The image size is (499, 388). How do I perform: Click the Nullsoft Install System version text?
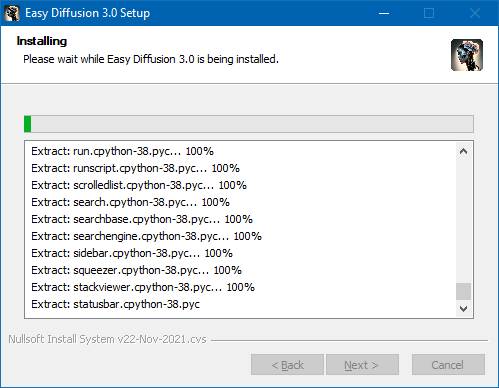[x=107, y=339]
